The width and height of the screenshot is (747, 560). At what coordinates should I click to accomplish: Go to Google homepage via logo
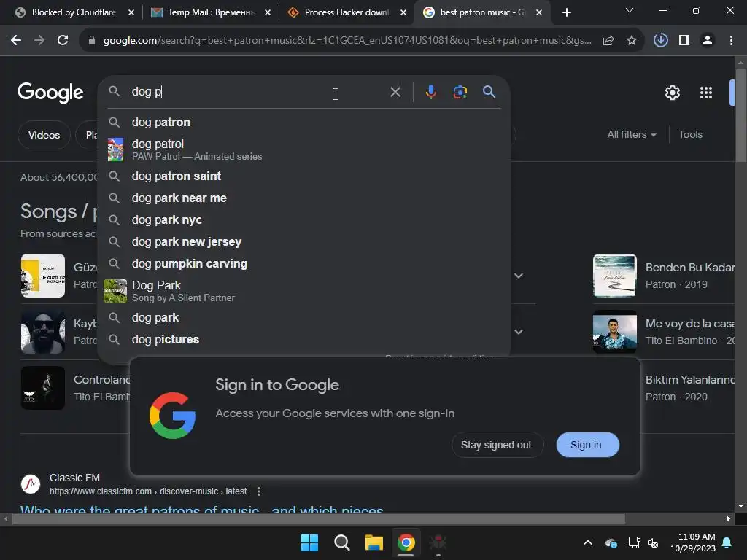50,93
